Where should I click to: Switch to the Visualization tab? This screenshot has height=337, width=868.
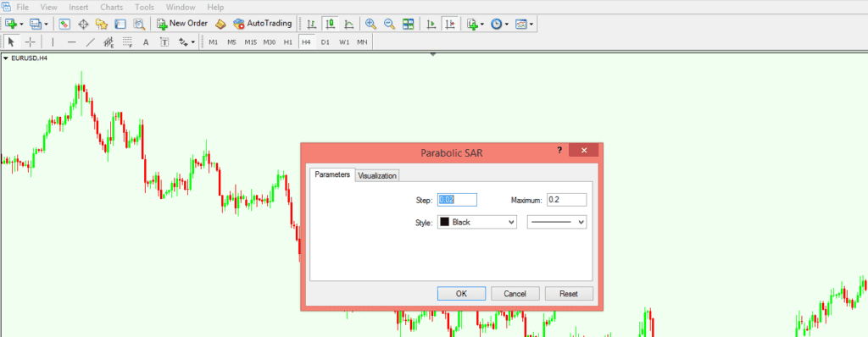pos(377,175)
